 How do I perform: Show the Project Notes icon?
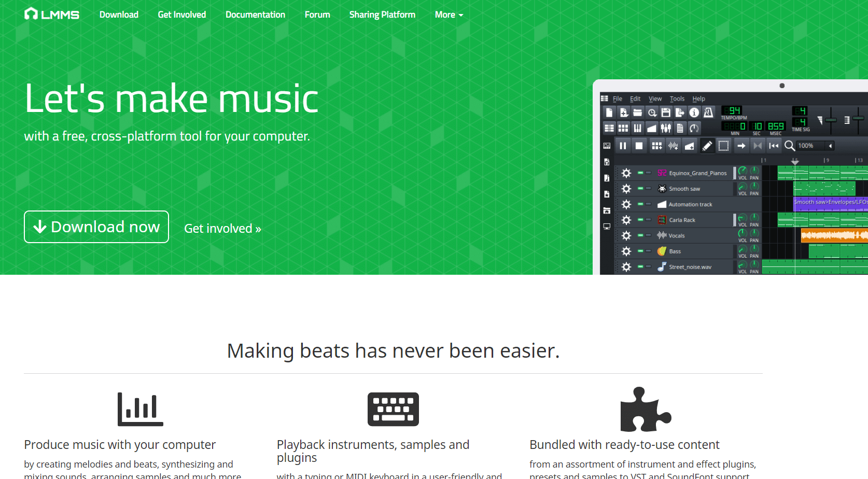click(x=680, y=128)
